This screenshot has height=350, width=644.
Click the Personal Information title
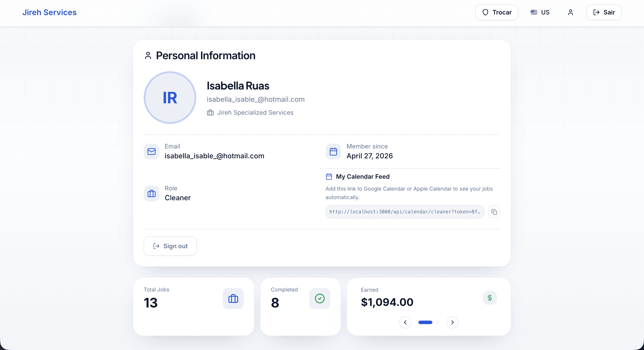(x=205, y=55)
